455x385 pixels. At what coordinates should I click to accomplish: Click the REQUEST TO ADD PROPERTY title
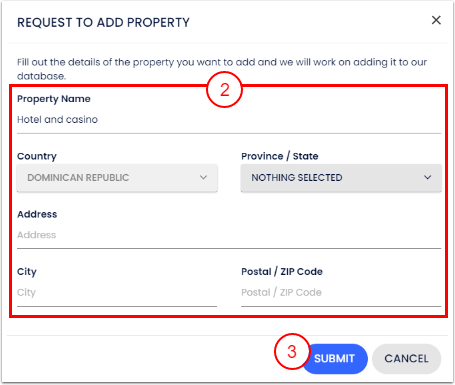(103, 23)
